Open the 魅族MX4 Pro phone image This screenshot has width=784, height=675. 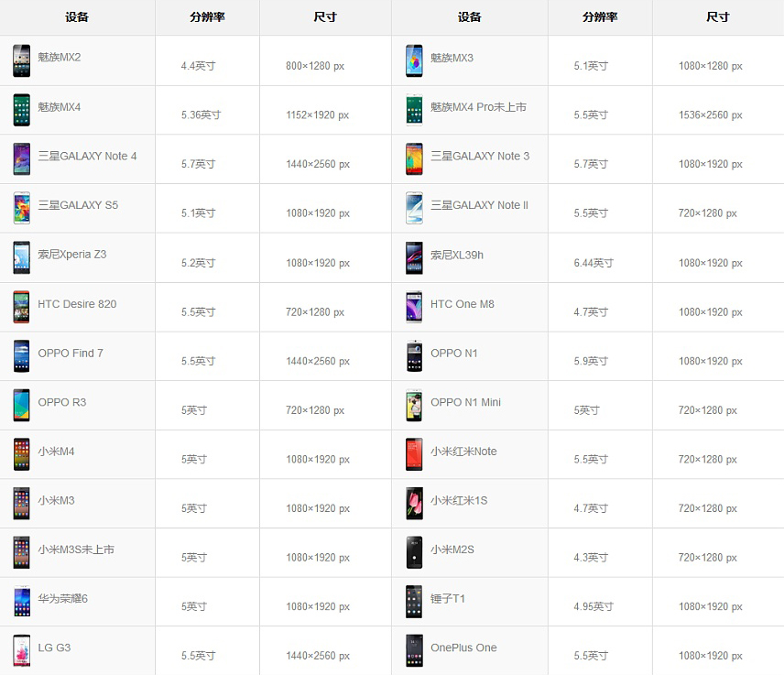coord(414,110)
